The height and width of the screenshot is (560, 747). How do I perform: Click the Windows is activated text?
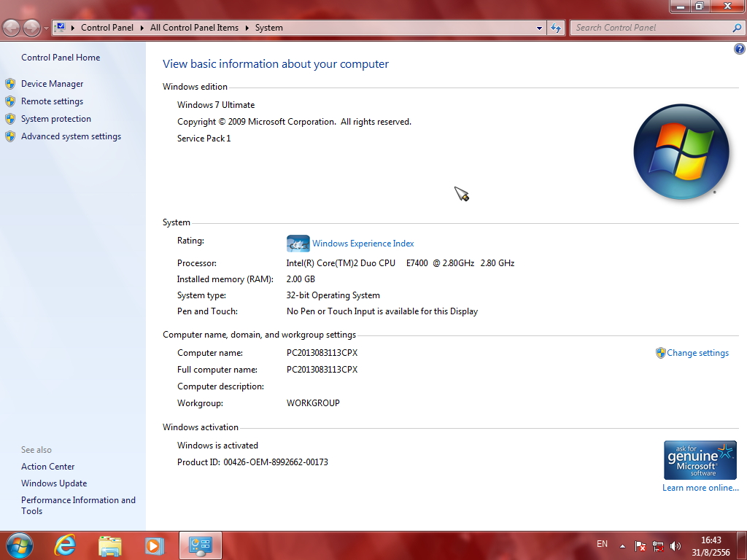point(217,446)
